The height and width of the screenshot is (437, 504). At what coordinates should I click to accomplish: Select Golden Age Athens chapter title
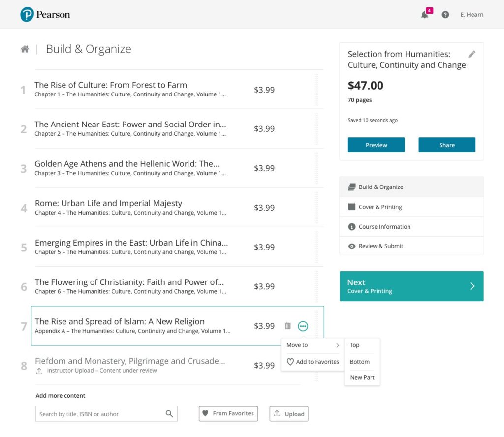(127, 164)
